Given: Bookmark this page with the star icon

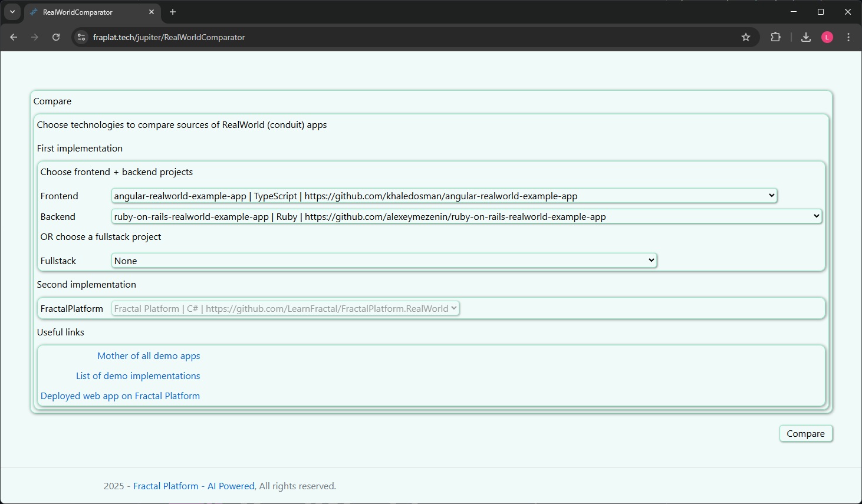Looking at the screenshot, I should coord(746,37).
